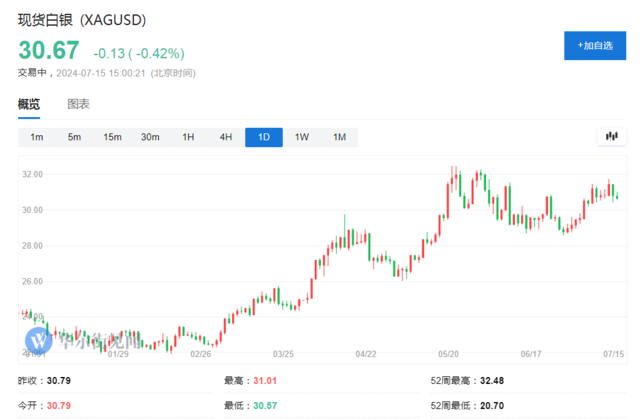Click the 06/17 date axis label
Screen dimensions: 640x419
[x=531, y=354]
